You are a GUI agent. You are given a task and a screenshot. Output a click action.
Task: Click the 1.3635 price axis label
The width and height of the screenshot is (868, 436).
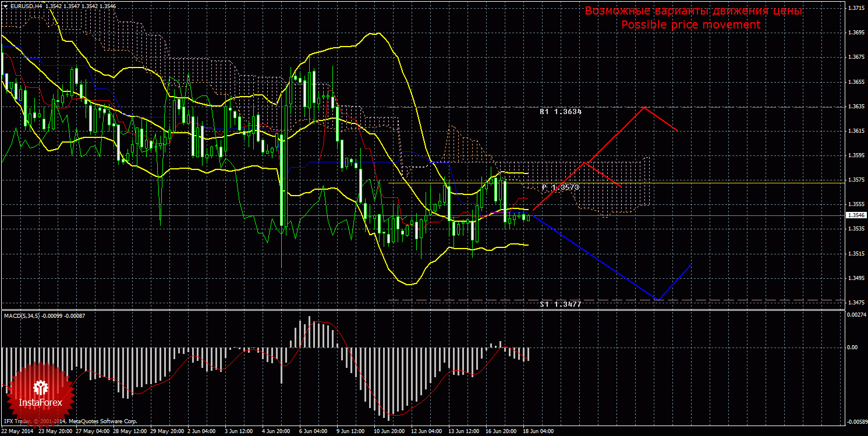pos(855,107)
